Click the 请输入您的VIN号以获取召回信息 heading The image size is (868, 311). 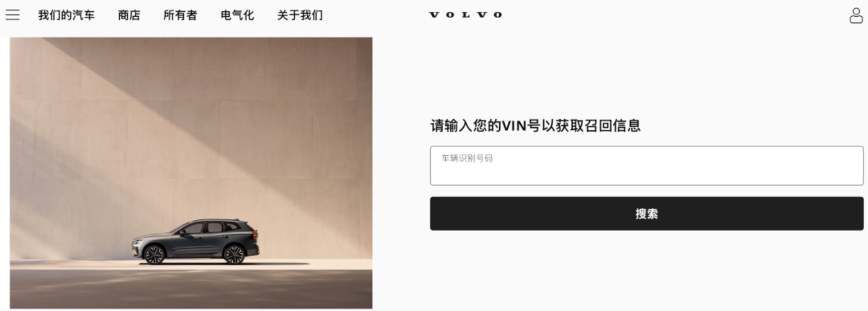click(535, 126)
